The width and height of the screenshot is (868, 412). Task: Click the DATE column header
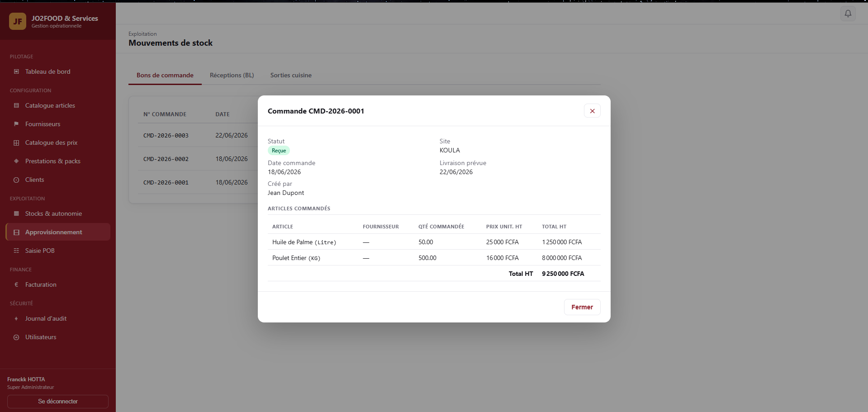pyautogui.click(x=223, y=114)
